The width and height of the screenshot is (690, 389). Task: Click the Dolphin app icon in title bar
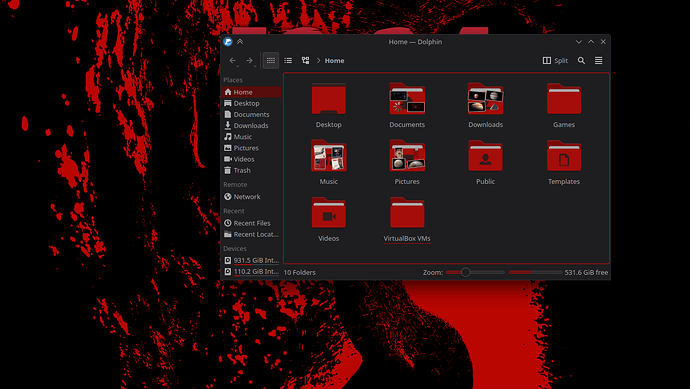point(228,42)
